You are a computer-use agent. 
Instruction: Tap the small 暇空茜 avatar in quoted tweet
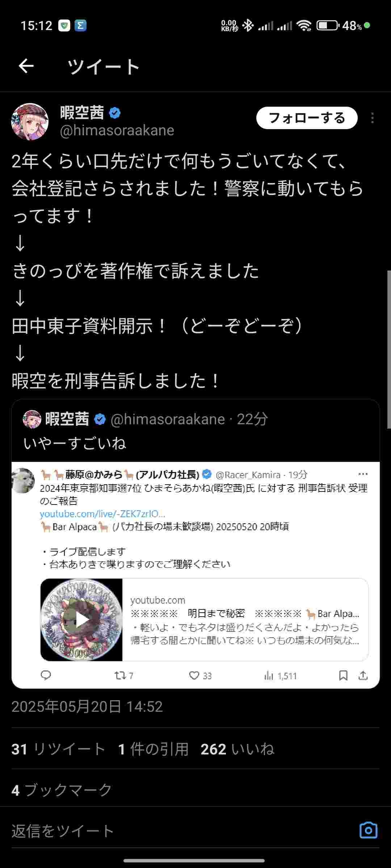pos(32,420)
